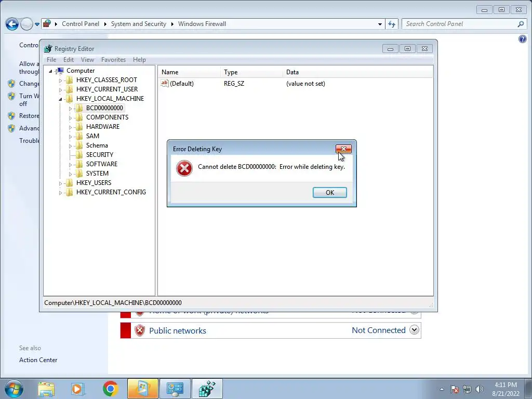Open the recent pages dropdown beside nav arrows
The height and width of the screenshot is (399, 532).
(x=37, y=24)
